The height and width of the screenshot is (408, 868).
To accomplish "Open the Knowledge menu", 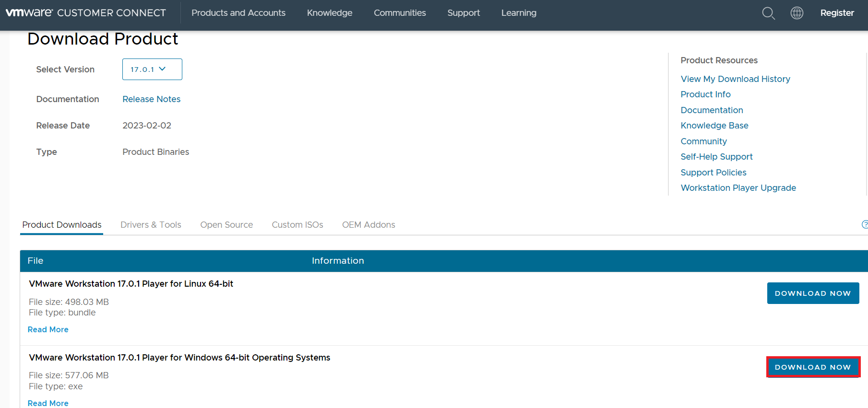I will tap(330, 13).
